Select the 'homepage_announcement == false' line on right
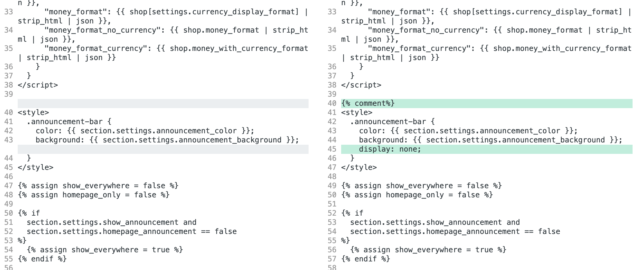Screen dimensions: 644x270 454,231
